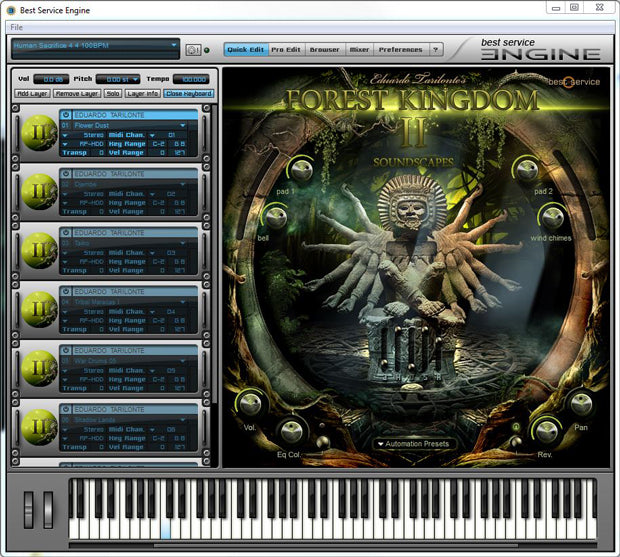Click the Vol. knob in the soundscape panel
The image size is (620, 557).
point(249,405)
